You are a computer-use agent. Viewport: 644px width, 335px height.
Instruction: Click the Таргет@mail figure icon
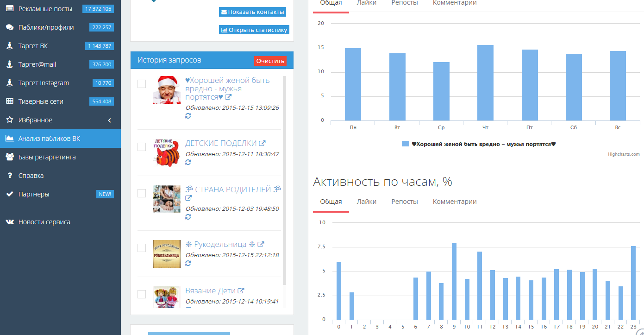9,64
